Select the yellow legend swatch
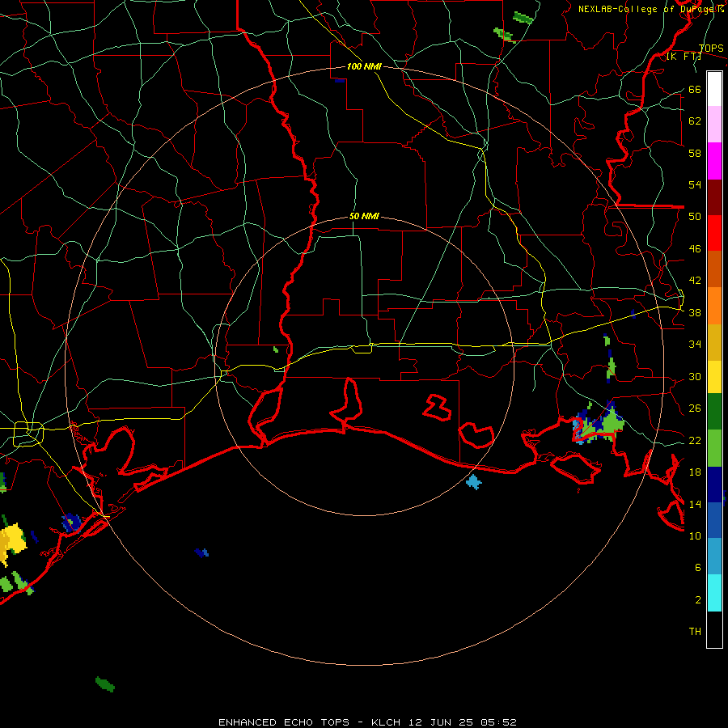Screen dimensions: 728x728 [714, 377]
